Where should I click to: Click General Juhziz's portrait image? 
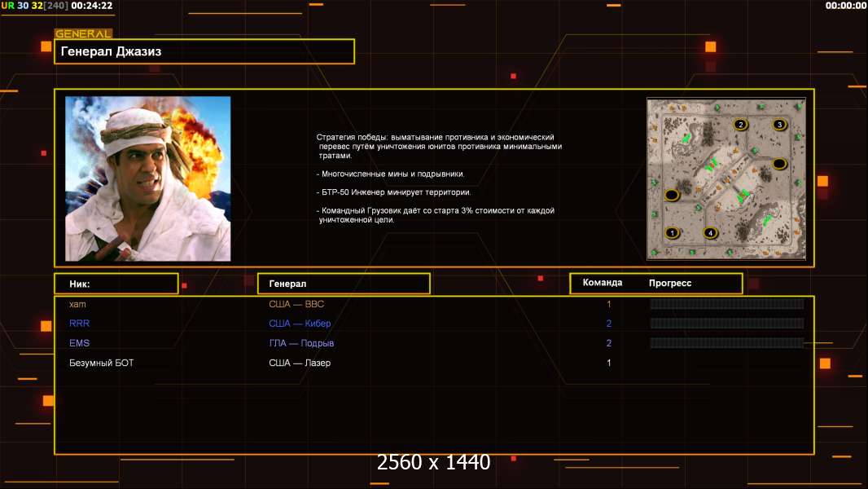point(147,178)
